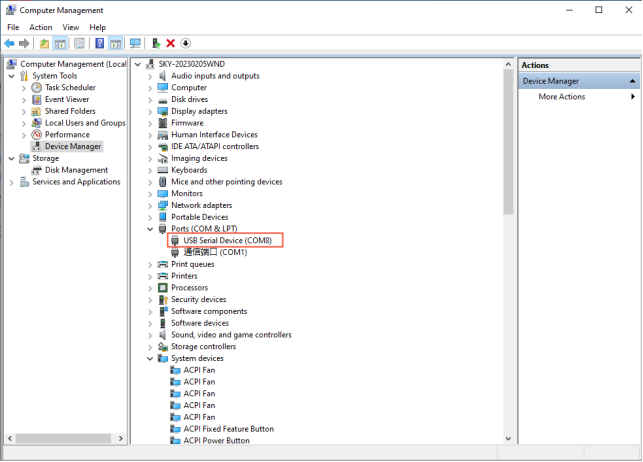
Task: Select Disk Management under Storage
Action: (x=76, y=170)
